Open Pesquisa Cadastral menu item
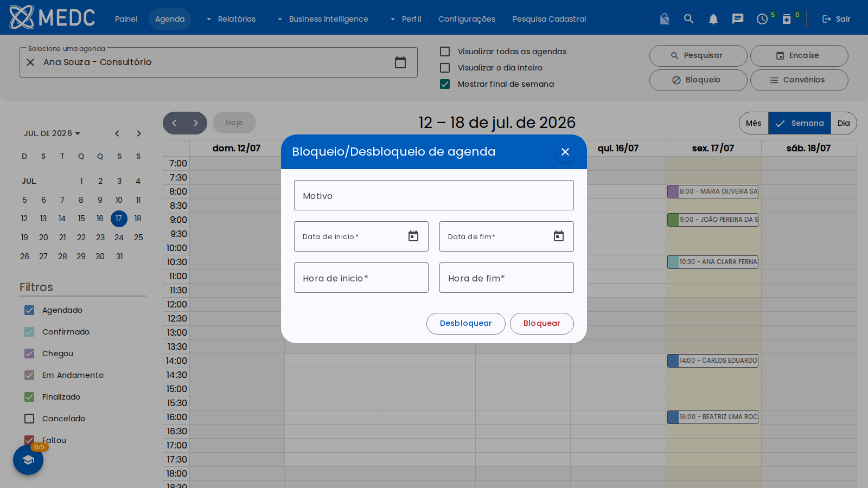The width and height of the screenshot is (868, 488). click(550, 19)
